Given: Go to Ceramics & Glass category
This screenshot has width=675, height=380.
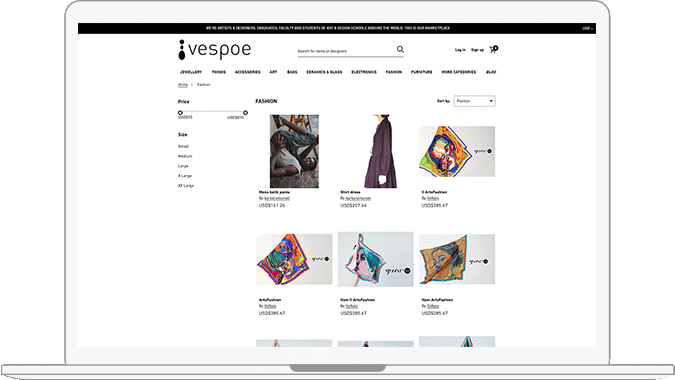Looking at the screenshot, I should click(324, 72).
